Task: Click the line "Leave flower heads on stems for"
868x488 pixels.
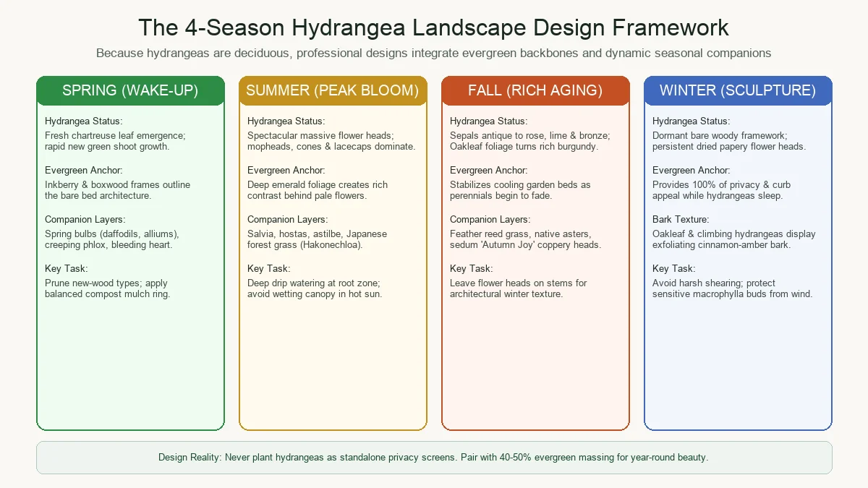Action: 519,283
